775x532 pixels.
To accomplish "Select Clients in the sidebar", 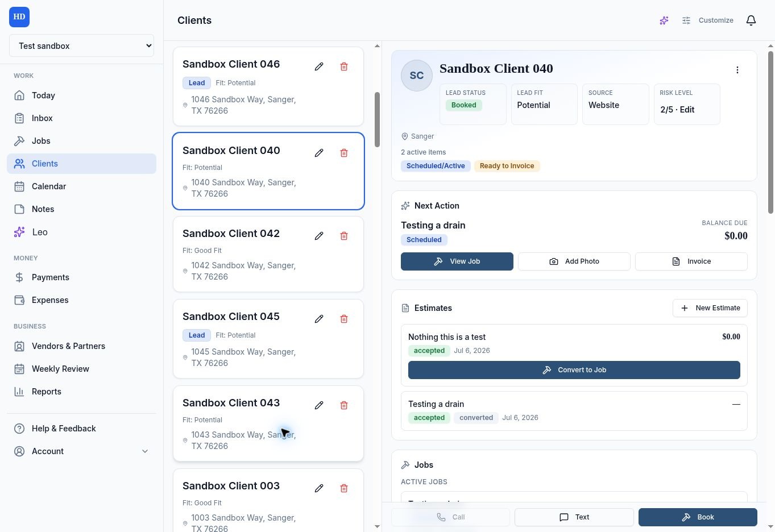I will pos(81,164).
